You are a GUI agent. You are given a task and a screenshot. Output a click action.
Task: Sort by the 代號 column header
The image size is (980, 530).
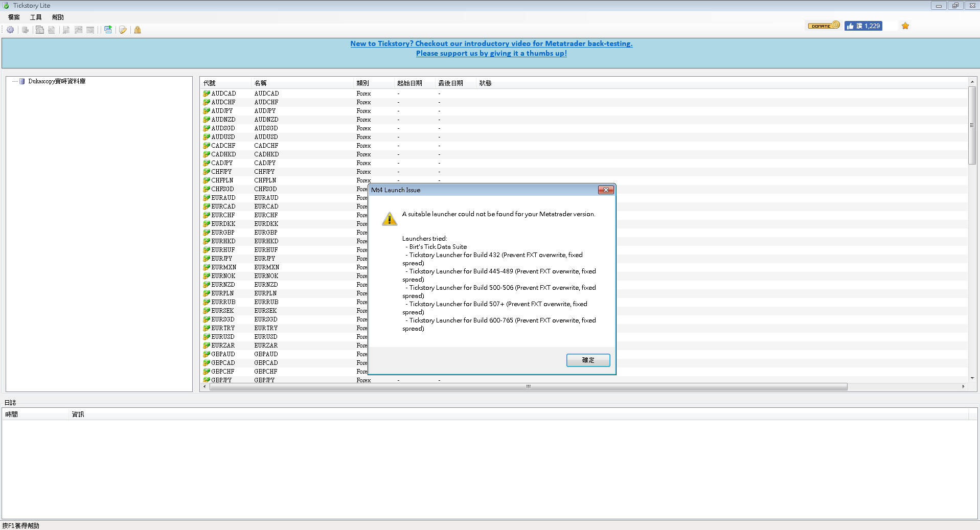(225, 83)
